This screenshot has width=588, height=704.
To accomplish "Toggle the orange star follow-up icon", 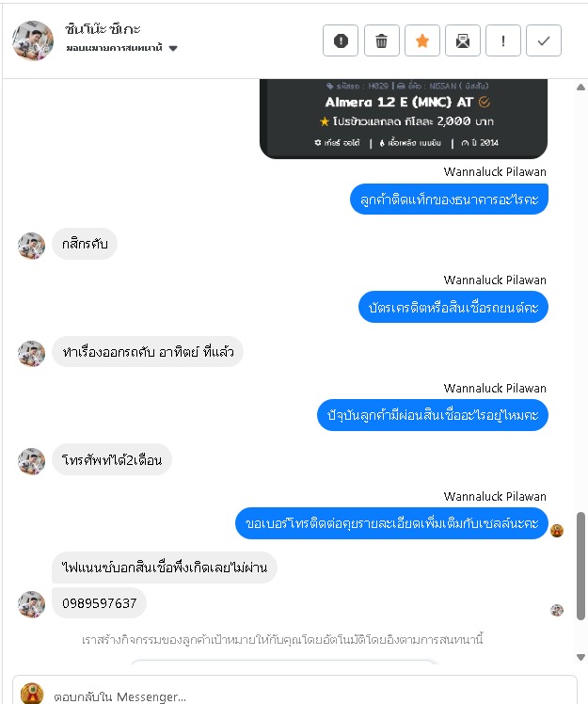I will tap(421, 40).
